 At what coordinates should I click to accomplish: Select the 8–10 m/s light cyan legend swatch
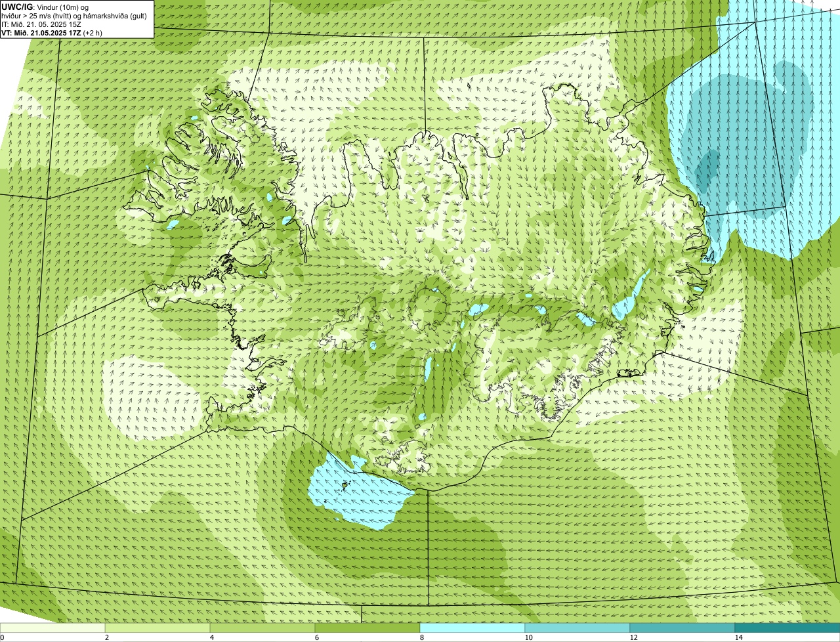click(472, 628)
